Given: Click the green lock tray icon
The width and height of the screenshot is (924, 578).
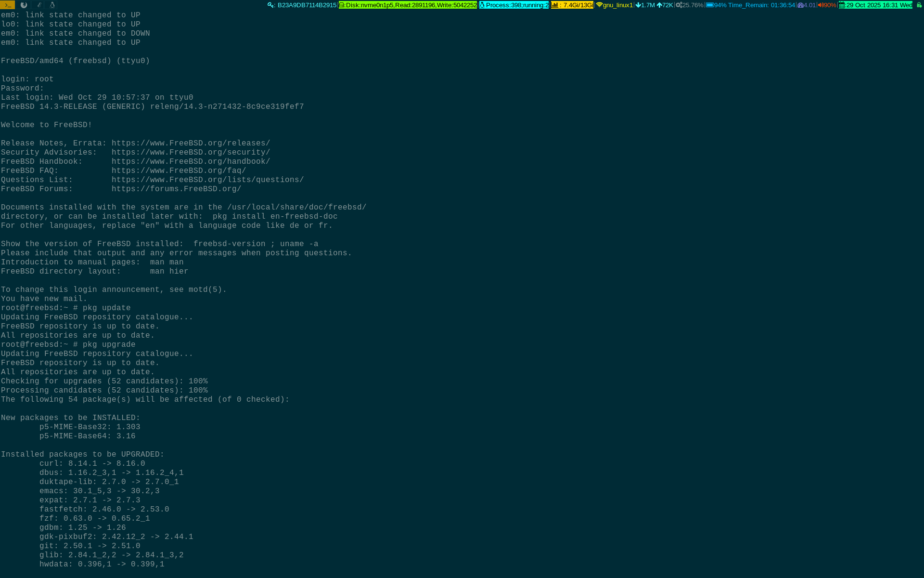Looking at the screenshot, I should pyautogui.click(x=919, y=5).
